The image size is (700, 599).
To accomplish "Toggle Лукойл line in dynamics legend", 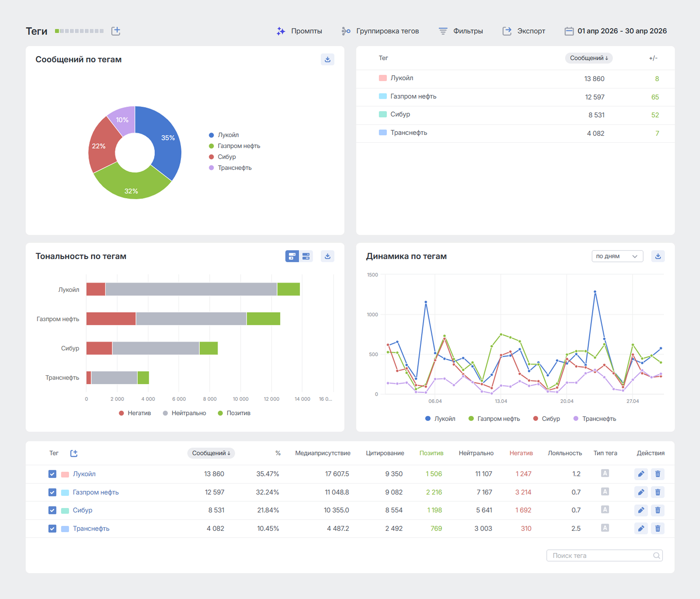I will 440,419.
